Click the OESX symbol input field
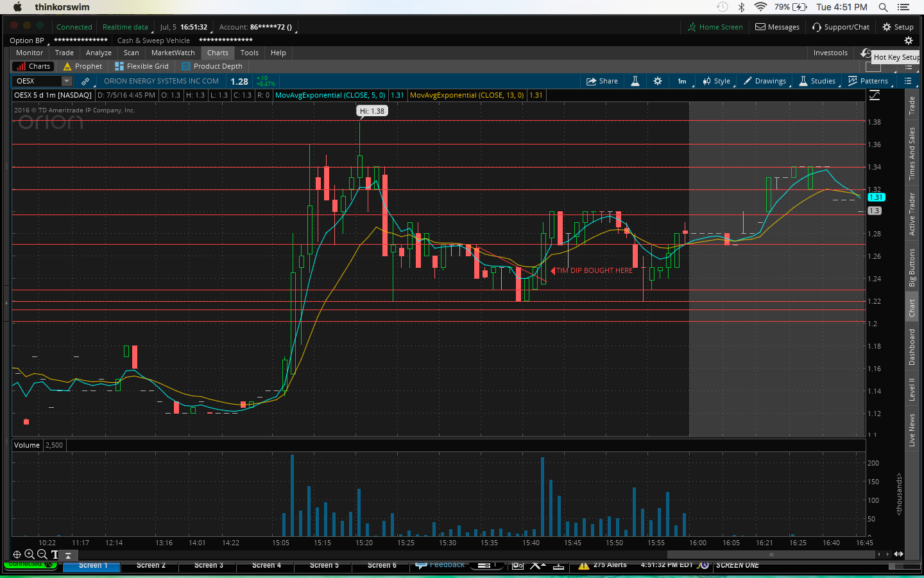This screenshot has height=578, width=924. 37,81
